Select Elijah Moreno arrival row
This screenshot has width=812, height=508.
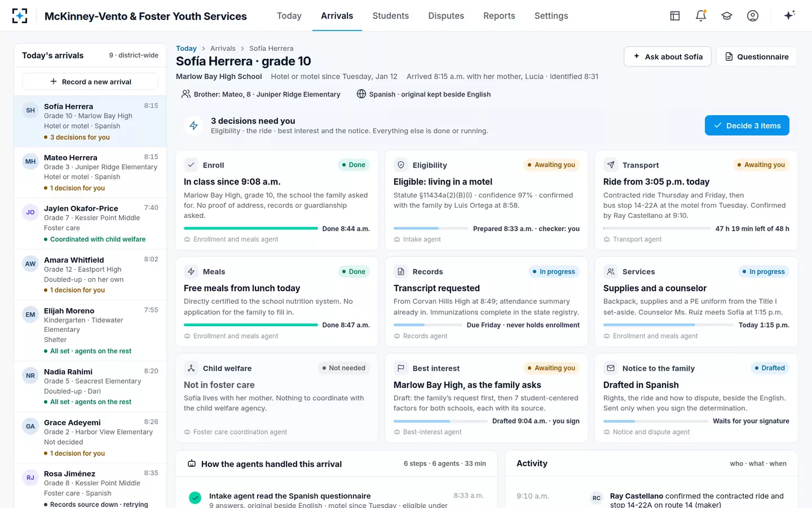point(90,330)
